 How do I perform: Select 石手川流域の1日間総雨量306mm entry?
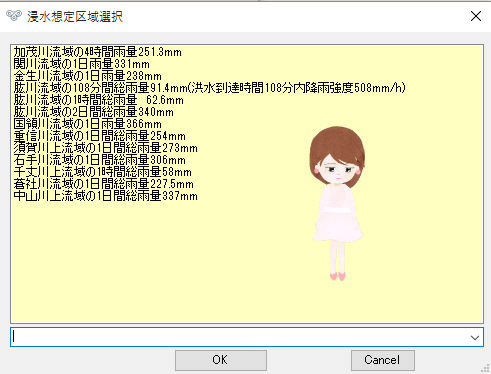tap(99, 160)
